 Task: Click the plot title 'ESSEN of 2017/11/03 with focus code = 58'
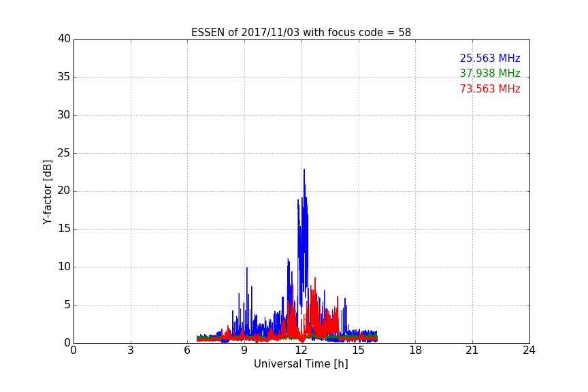click(x=301, y=33)
